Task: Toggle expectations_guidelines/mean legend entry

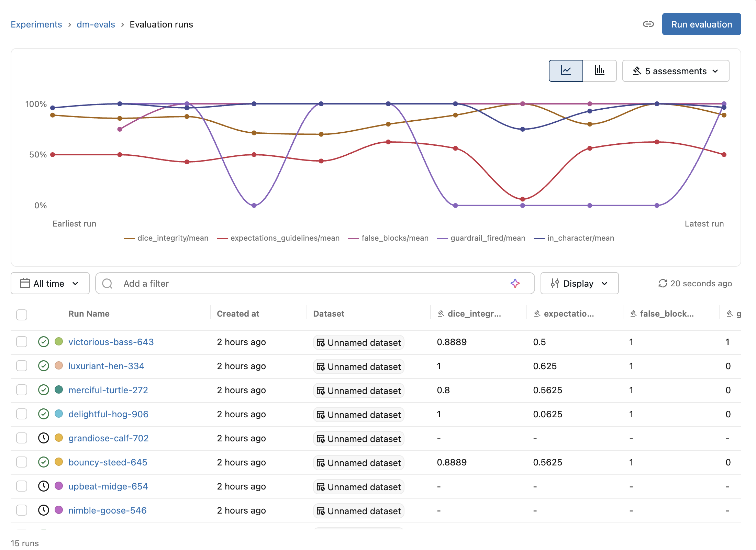Action: point(278,238)
